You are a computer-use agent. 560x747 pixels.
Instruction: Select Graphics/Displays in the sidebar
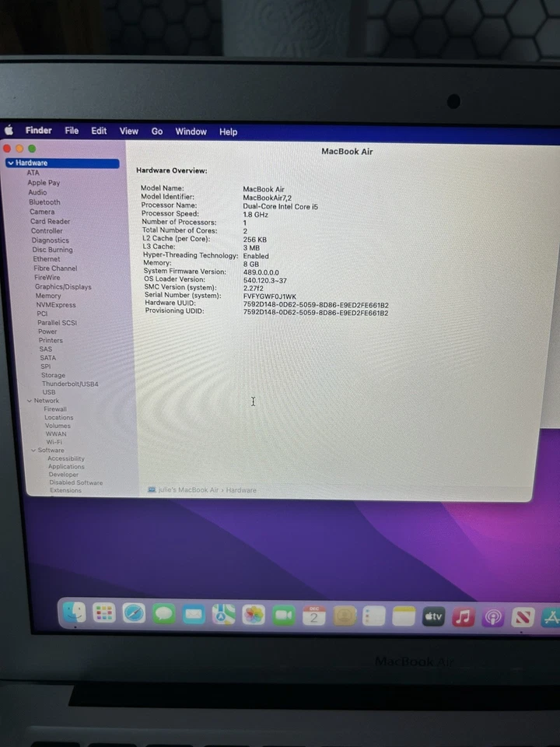pyautogui.click(x=63, y=286)
